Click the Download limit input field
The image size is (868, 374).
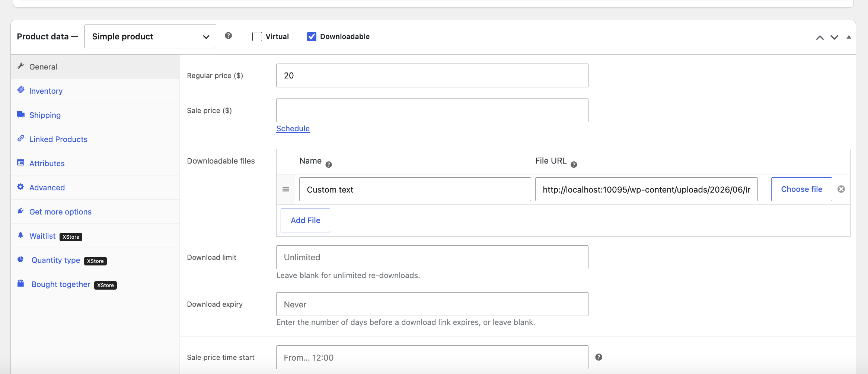(432, 257)
